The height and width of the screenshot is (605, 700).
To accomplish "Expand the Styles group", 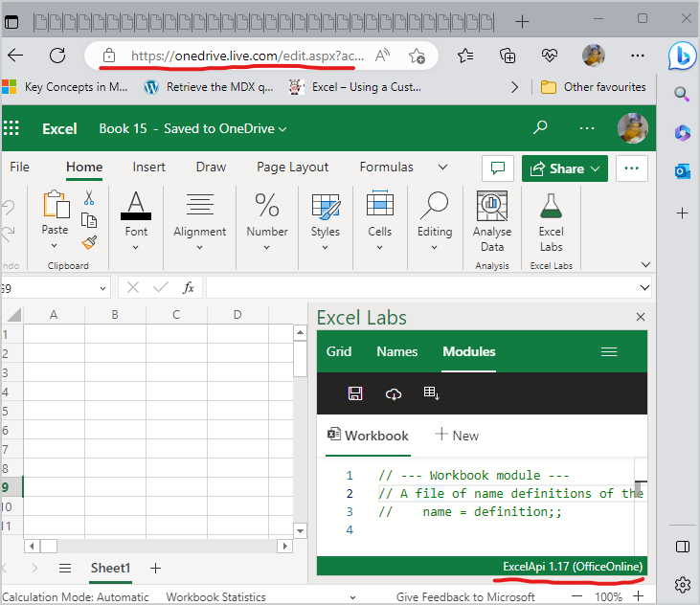I will click(325, 247).
